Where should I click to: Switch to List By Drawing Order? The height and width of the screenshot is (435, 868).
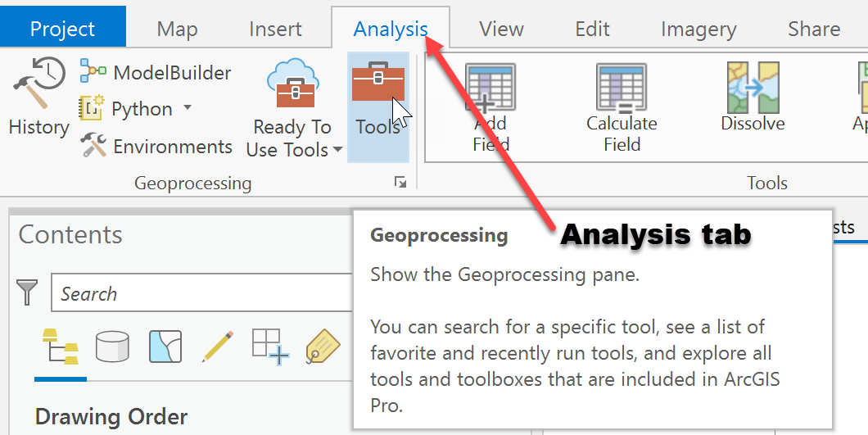(x=61, y=347)
